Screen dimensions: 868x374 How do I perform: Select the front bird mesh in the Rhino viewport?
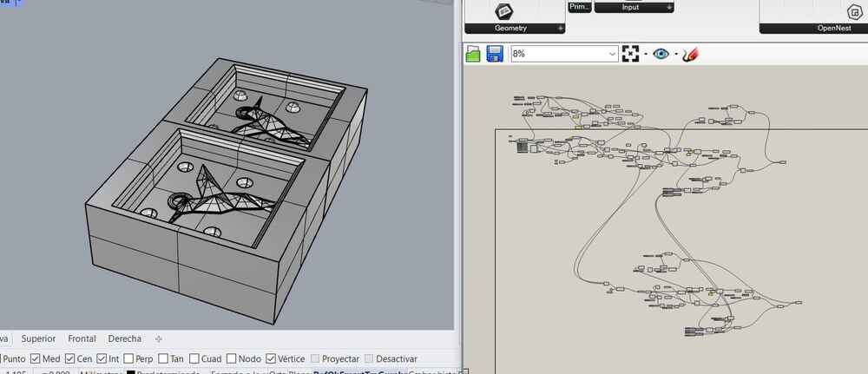point(219,194)
